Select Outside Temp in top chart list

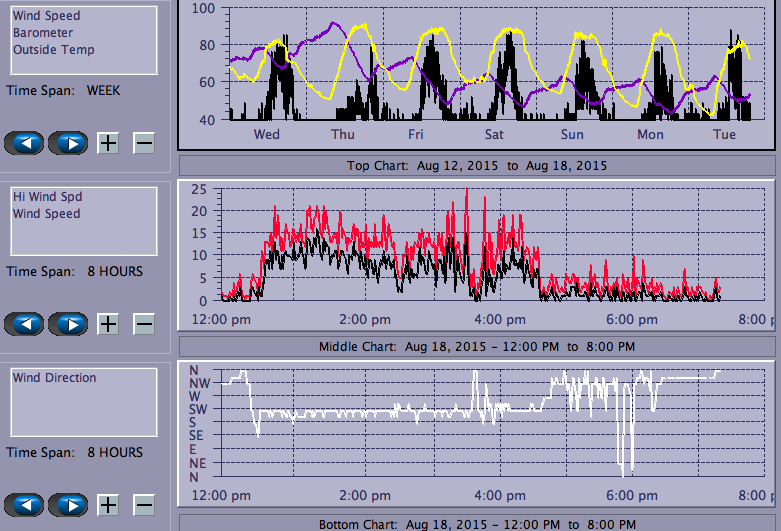[54, 50]
